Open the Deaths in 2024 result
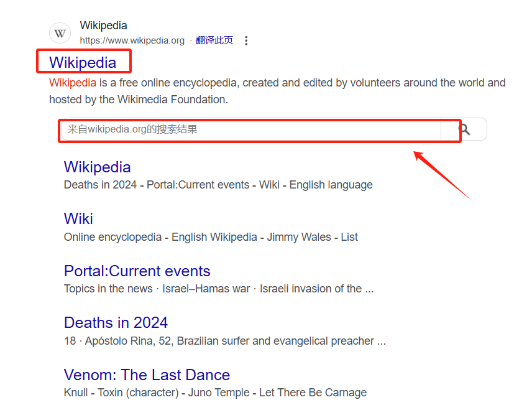 pyautogui.click(x=116, y=323)
